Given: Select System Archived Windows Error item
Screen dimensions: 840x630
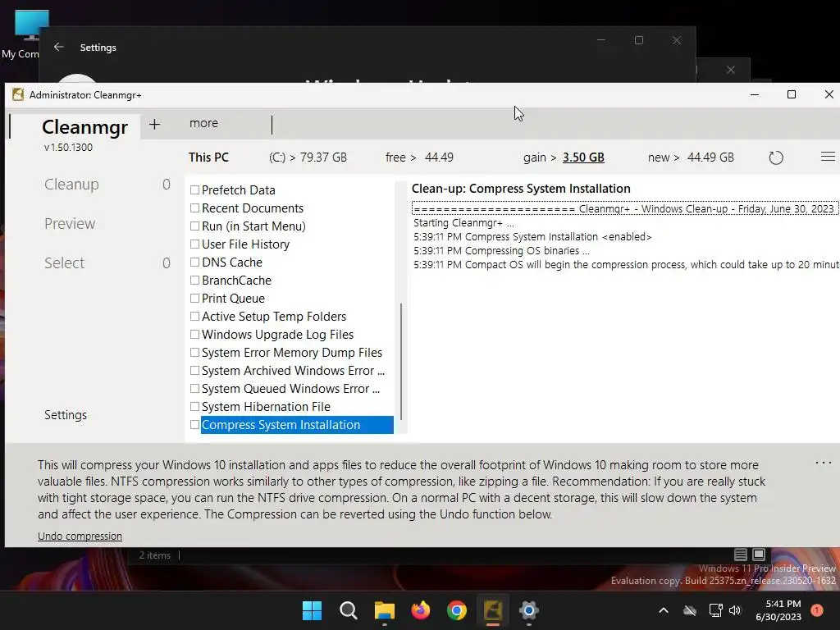Looking at the screenshot, I should pyautogui.click(x=293, y=371).
